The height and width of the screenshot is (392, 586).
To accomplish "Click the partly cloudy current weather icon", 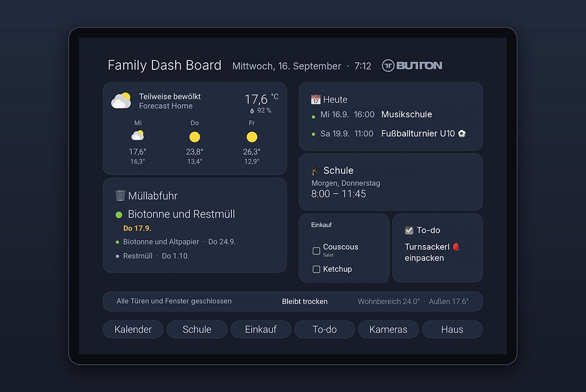I will [x=121, y=100].
